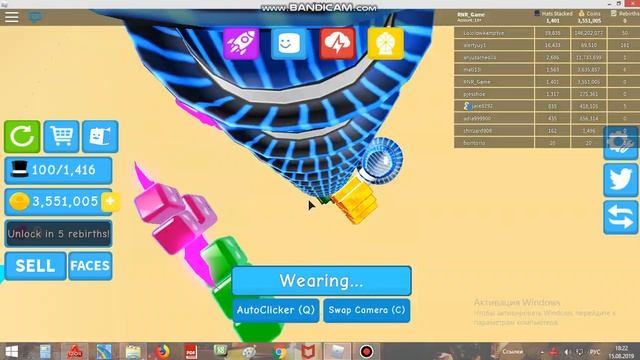Viewport: 640px width, 360px height.
Task: Click the blue smiley face icon
Action: 289,44
